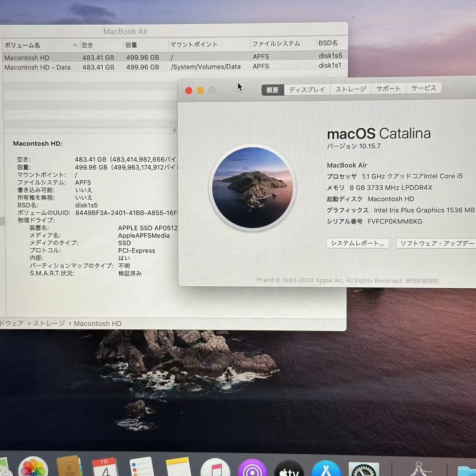
Task: Open the ストレージ tab
Action: pyautogui.click(x=350, y=89)
